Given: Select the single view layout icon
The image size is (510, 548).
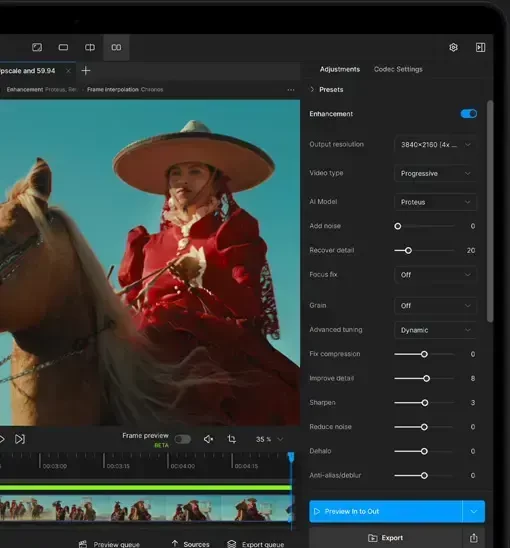Looking at the screenshot, I should (37, 47).
